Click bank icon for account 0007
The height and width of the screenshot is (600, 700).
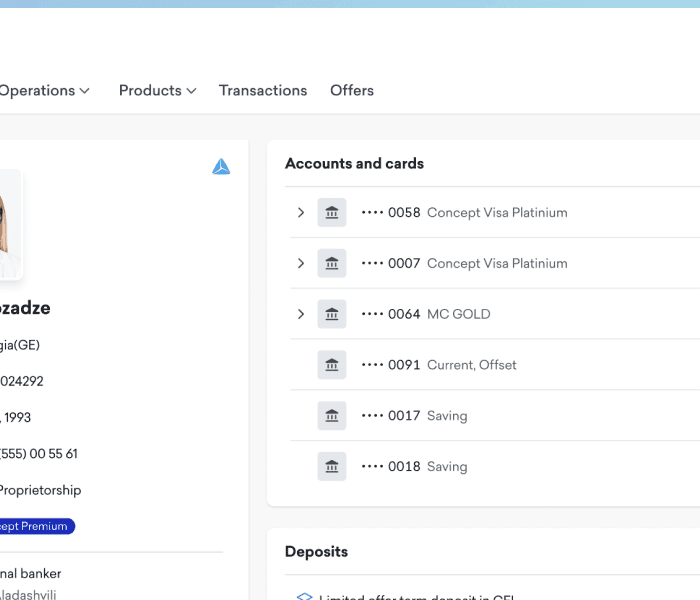[332, 263]
